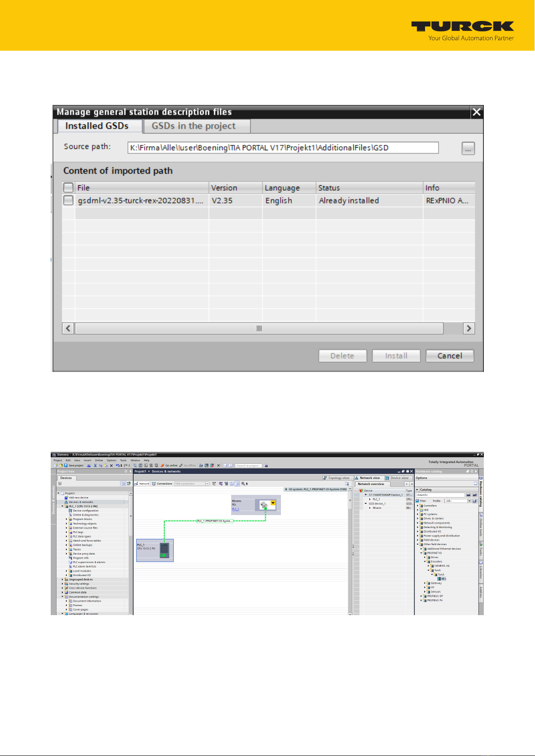Select the REx item in Turck catalog folder
The image size is (535, 756).
[x=442, y=579]
